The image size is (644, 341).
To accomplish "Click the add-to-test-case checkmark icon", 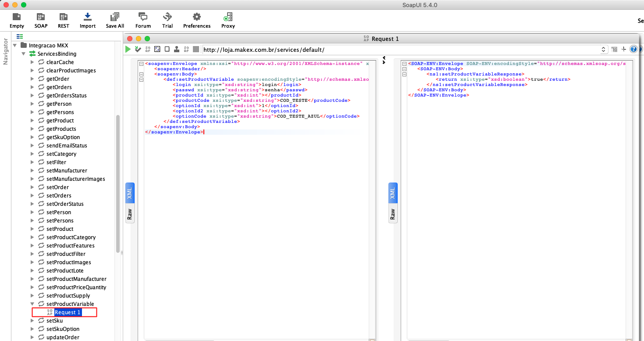I will click(138, 49).
